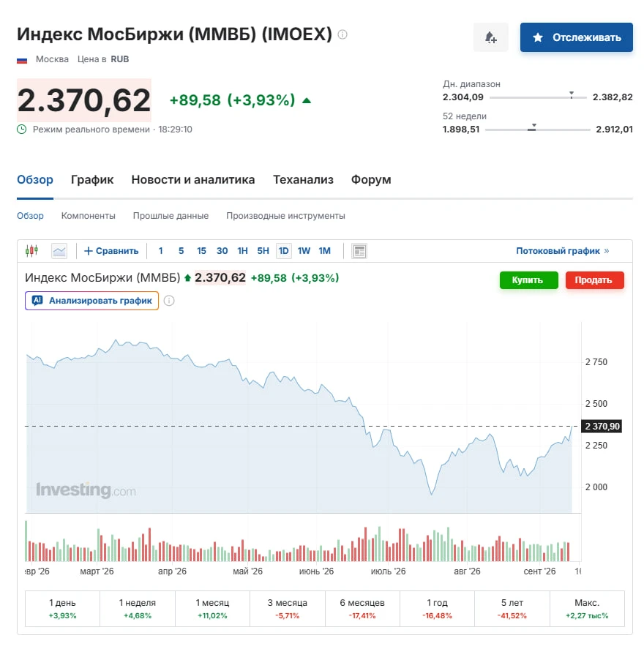Click the current price label 2 370,90

tap(602, 426)
